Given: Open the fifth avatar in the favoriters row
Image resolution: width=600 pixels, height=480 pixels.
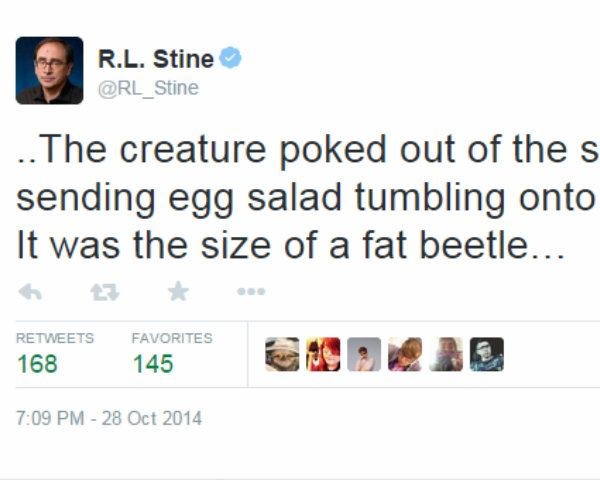Looking at the screenshot, I should 446,355.
